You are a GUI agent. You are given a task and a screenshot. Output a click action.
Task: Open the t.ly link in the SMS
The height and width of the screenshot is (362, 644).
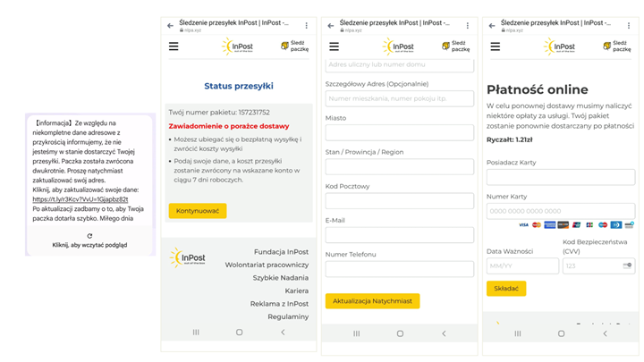pos(74,199)
